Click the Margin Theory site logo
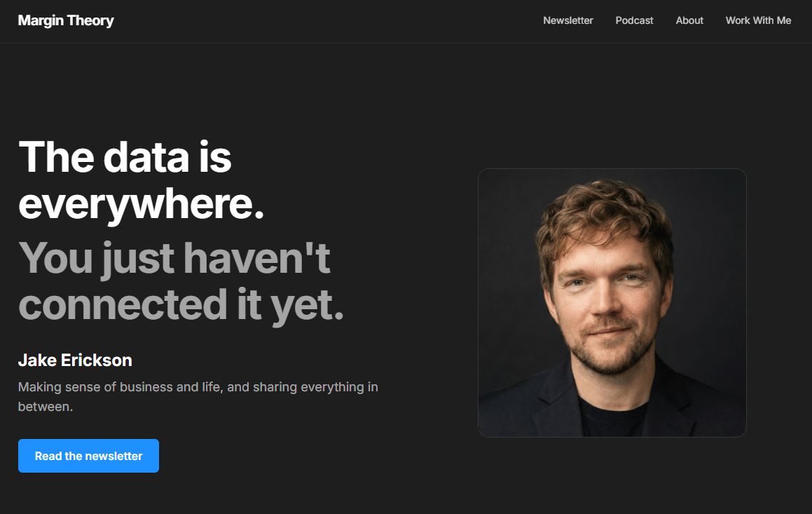This screenshot has width=812, height=514. point(66,21)
